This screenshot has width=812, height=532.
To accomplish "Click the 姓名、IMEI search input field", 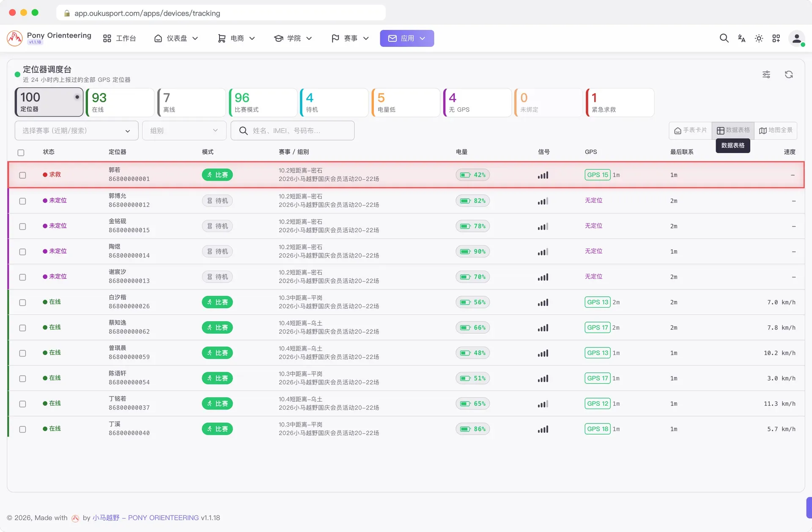I will pos(293,131).
